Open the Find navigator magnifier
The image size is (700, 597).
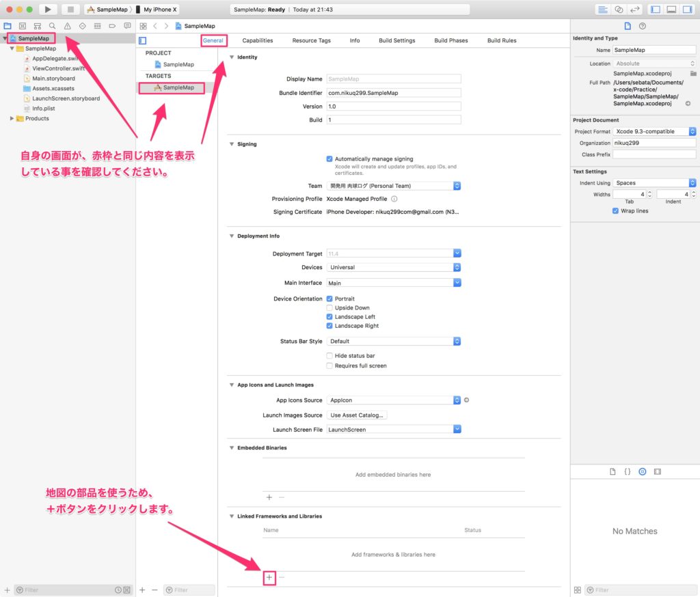pyautogui.click(x=52, y=26)
